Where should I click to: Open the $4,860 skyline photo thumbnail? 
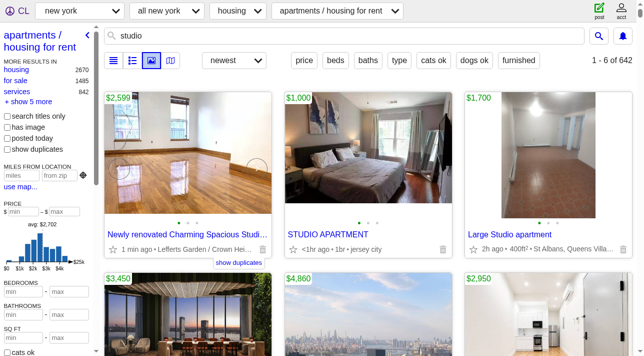click(x=368, y=314)
